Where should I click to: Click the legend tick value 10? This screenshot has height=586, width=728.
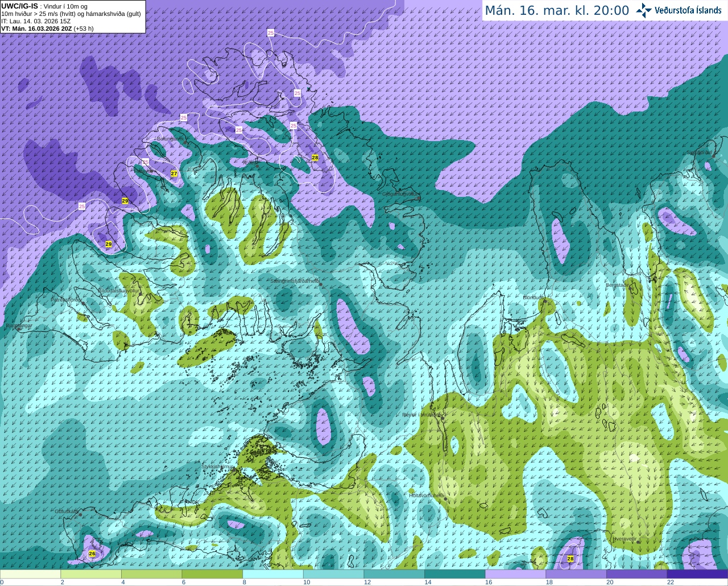(307, 583)
